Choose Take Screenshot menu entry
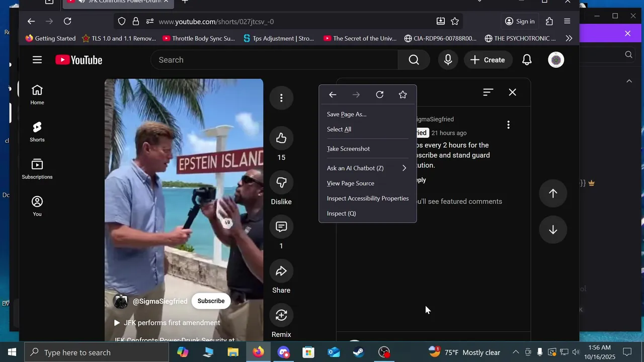This screenshot has height=362, width=644. pos(368,149)
